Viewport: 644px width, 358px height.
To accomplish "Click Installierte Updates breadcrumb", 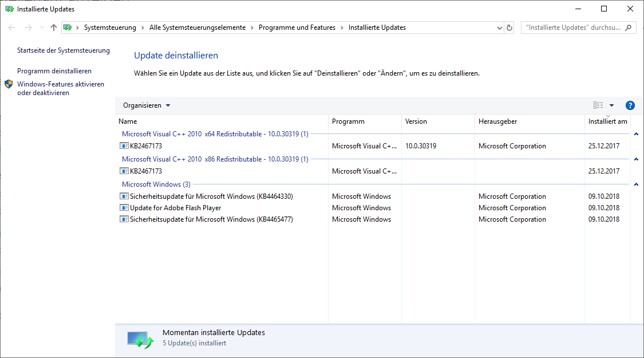I will [x=377, y=27].
